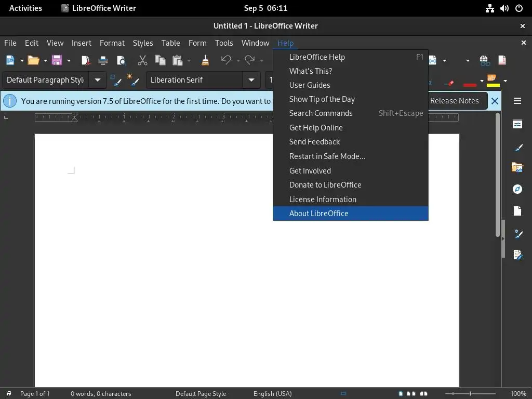Click the Release Notes button
The image size is (532, 399).
(454, 101)
